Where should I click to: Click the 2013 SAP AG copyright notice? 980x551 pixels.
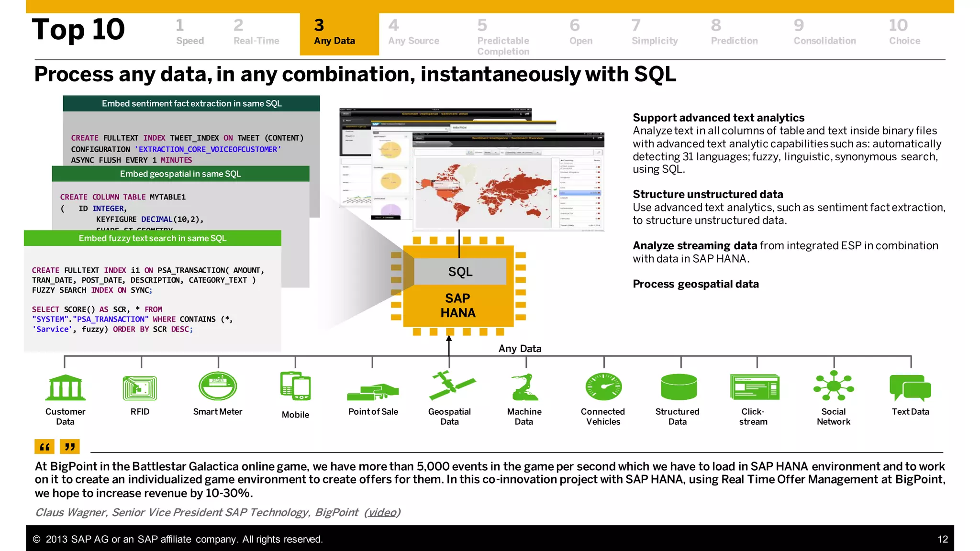coord(178,540)
